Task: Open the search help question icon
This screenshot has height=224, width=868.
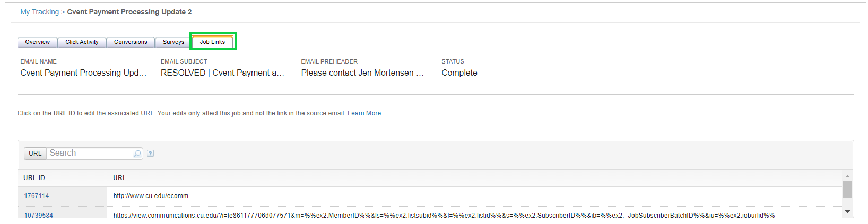Action: pos(151,154)
